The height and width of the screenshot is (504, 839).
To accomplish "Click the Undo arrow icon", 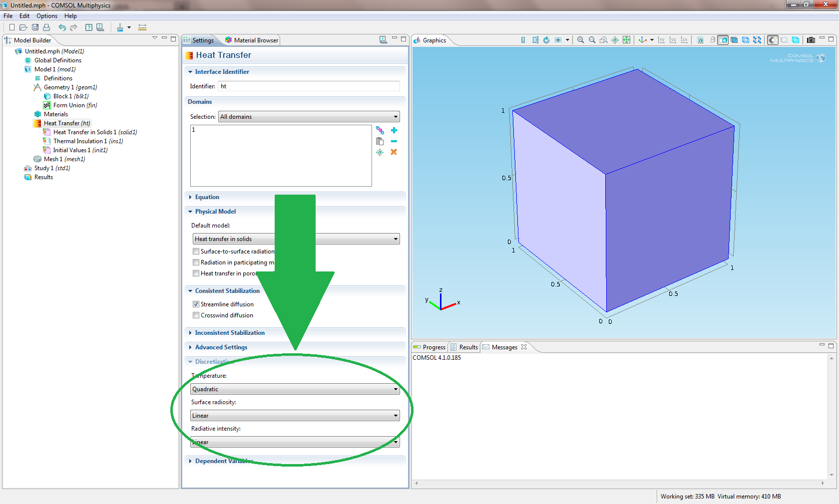I will [62, 27].
